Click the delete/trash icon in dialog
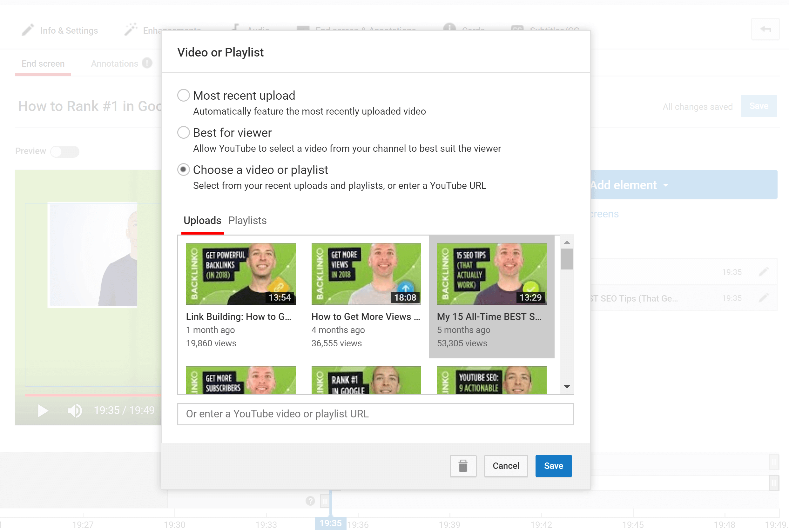 point(463,465)
